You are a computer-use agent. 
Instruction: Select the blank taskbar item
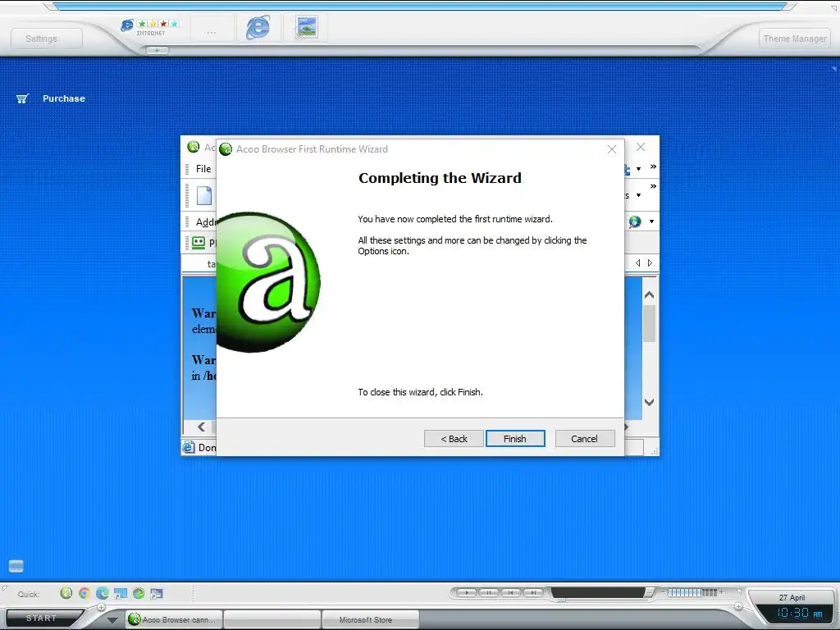pyautogui.click(x=272, y=619)
